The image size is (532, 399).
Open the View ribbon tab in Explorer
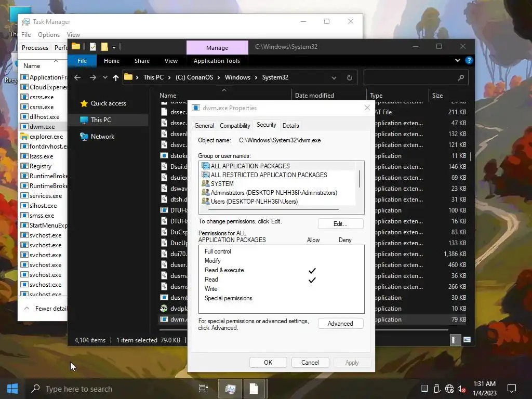[171, 61]
